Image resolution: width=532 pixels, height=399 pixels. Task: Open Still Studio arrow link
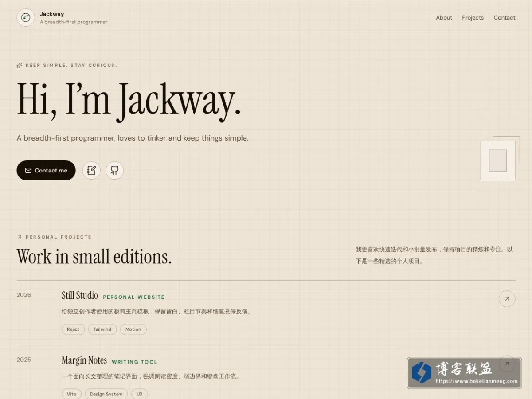pyautogui.click(x=507, y=299)
